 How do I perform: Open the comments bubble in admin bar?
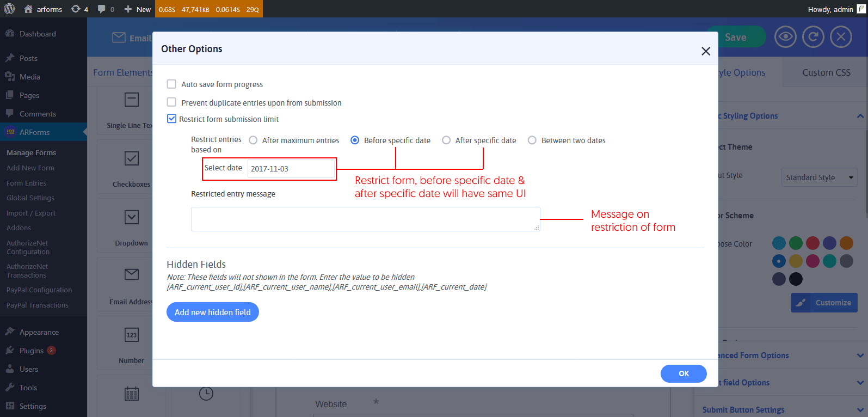tap(106, 9)
